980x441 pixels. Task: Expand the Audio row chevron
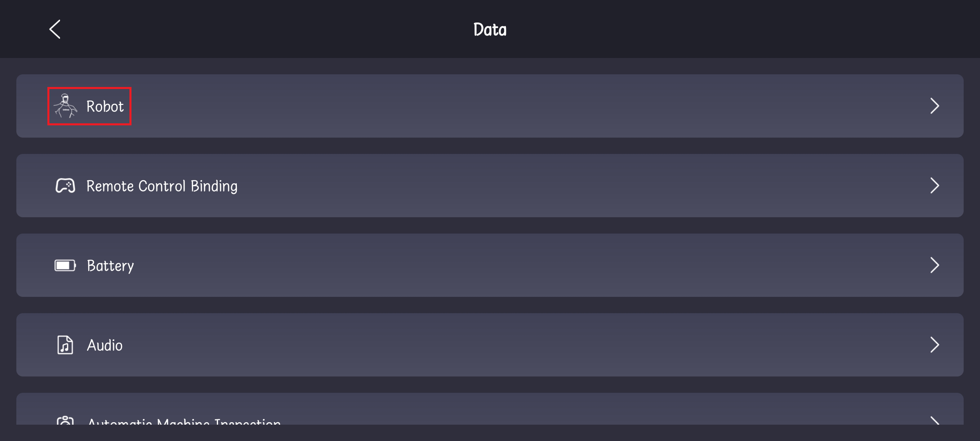pos(934,345)
